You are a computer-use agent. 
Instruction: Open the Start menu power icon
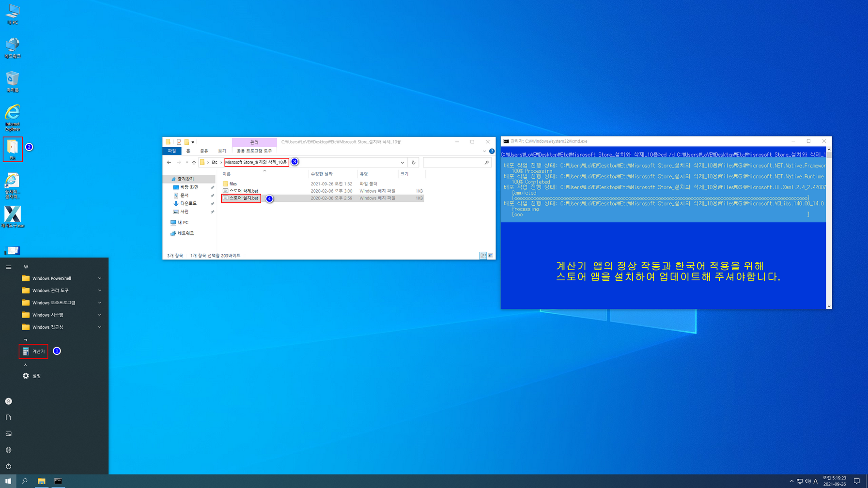(x=8, y=466)
